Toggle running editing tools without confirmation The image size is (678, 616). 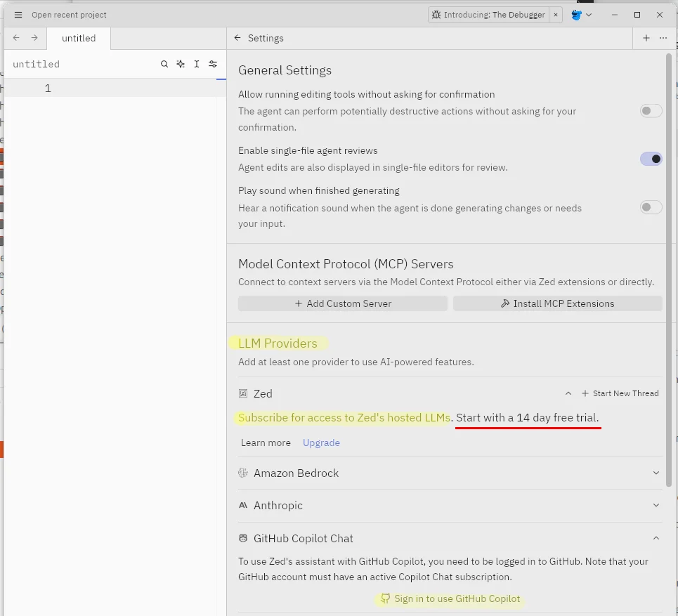[x=651, y=111]
